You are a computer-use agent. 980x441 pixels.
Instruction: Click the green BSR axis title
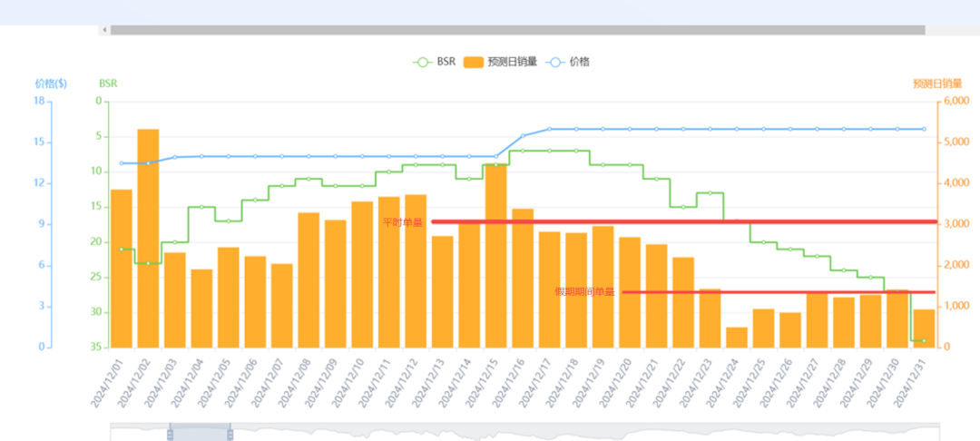point(108,83)
